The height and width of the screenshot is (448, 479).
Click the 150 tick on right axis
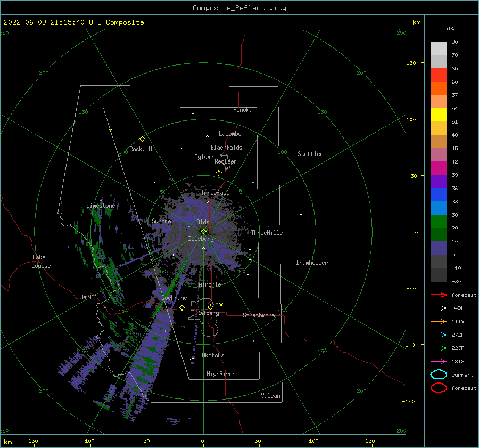(x=411, y=63)
